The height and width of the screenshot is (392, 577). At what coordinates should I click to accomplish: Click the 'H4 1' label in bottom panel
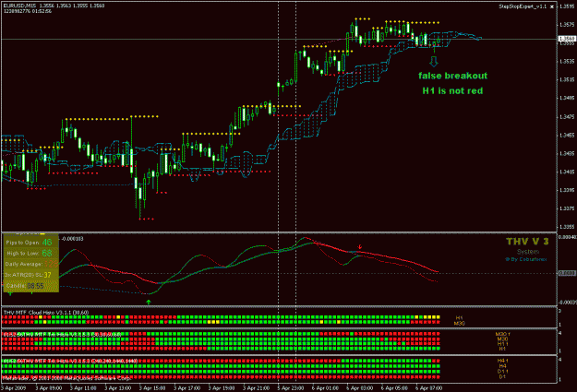click(502, 362)
